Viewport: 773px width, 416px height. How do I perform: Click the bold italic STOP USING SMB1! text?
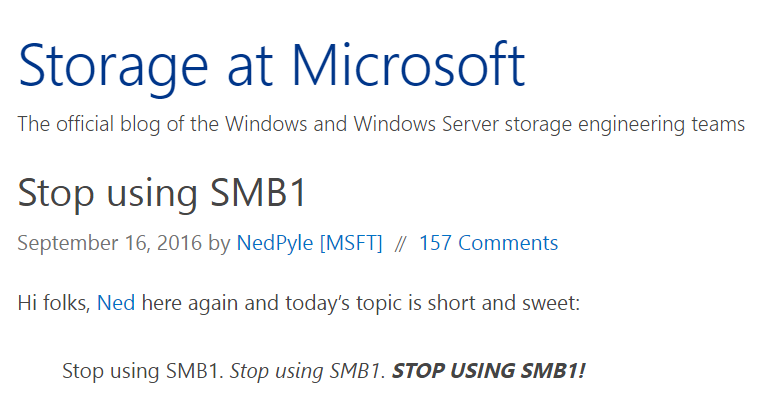[x=488, y=371]
